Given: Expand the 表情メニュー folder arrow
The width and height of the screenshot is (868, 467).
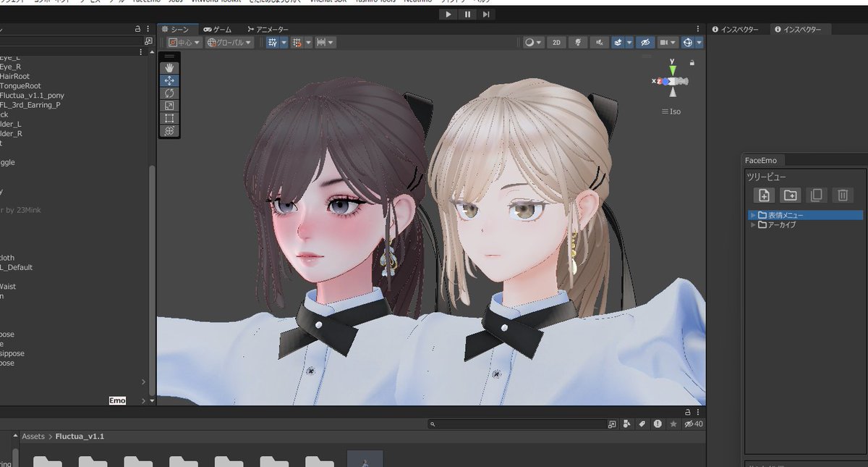Looking at the screenshot, I should click(753, 215).
